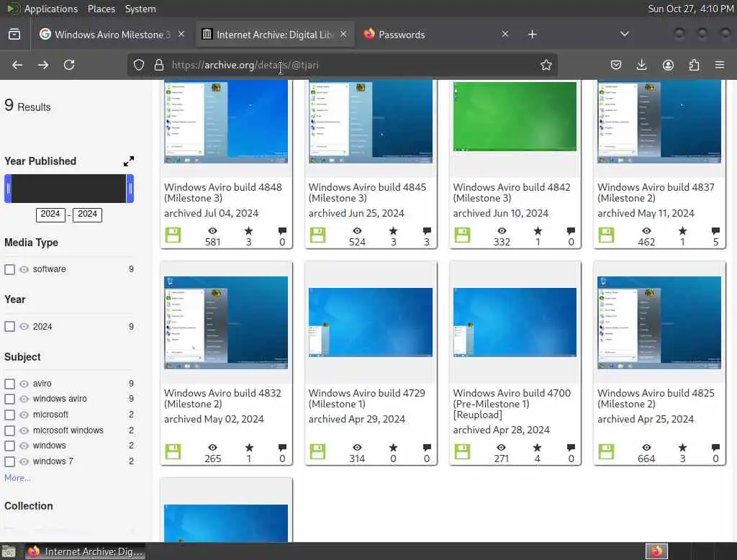
Task: Click the left handle of year slider
Action: tap(8, 189)
